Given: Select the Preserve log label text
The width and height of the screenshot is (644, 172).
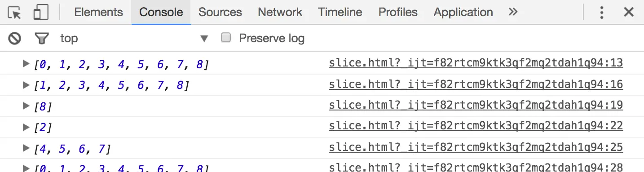Looking at the screenshot, I should [x=272, y=38].
